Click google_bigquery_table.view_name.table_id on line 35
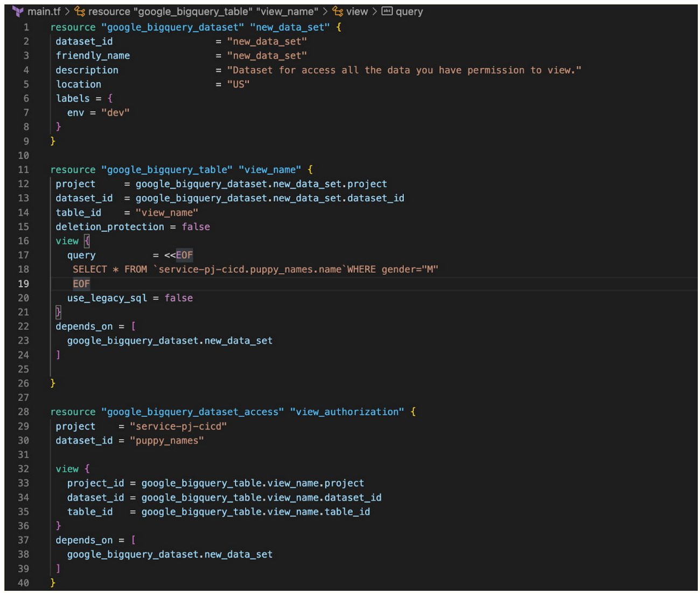The height and width of the screenshot is (593, 700). point(256,512)
